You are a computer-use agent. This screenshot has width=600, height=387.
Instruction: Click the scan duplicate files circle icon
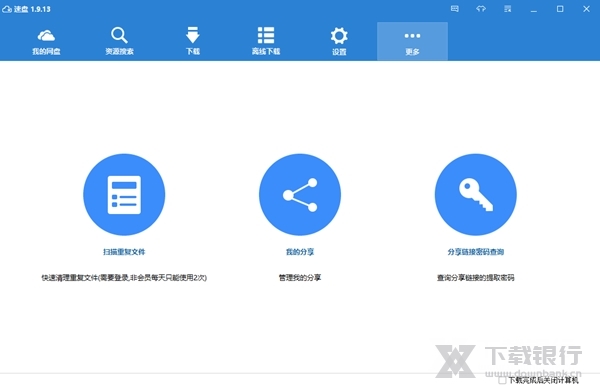pos(124,194)
